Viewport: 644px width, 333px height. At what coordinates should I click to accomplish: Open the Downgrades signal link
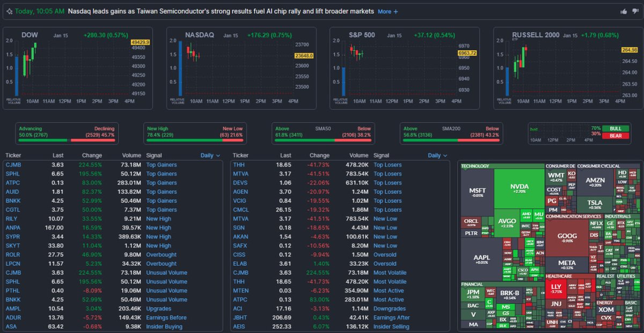390,308
